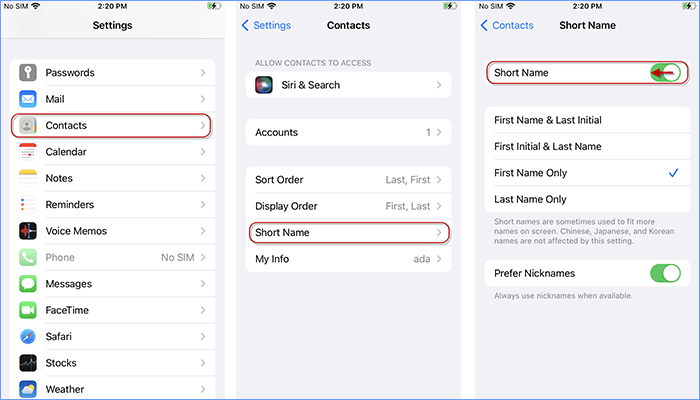Open the Mail app icon

pyautogui.click(x=27, y=99)
